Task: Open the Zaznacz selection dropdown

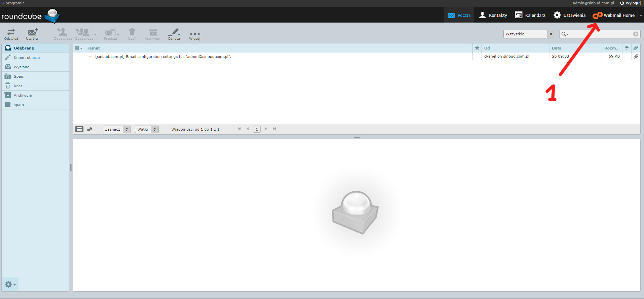Action: pos(116,129)
